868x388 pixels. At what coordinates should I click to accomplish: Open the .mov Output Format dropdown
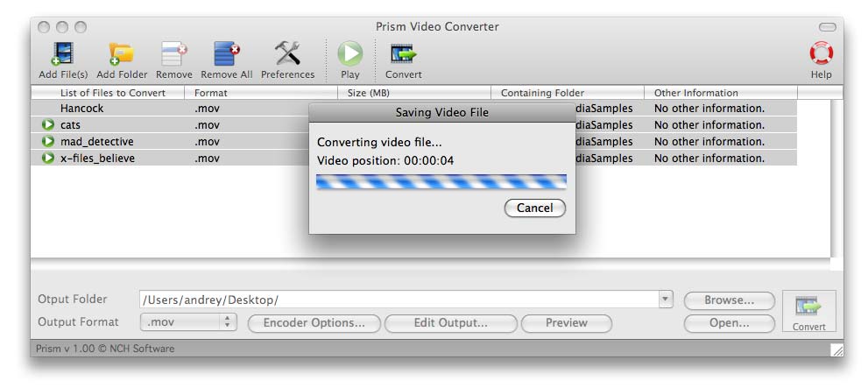click(x=188, y=322)
